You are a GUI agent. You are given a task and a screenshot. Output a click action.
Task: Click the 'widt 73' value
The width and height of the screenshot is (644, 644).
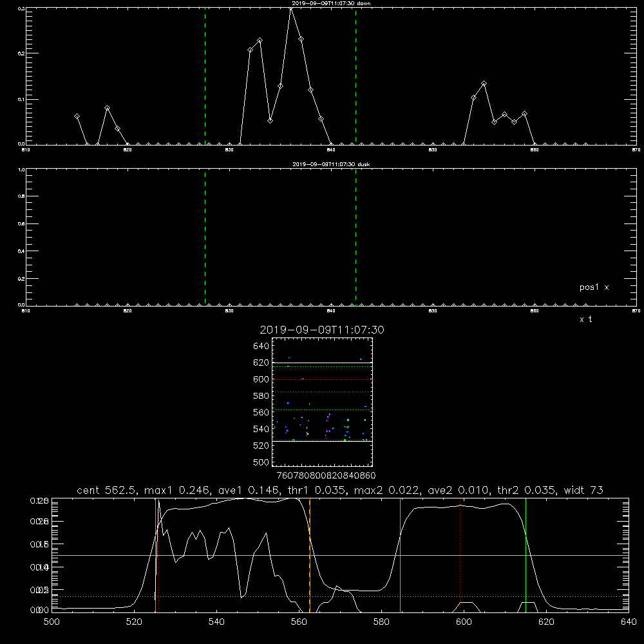point(583,490)
